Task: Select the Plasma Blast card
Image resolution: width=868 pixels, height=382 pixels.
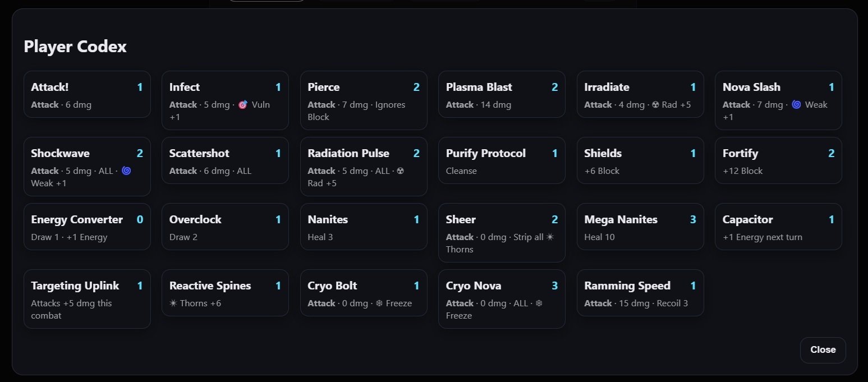Action: pos(501,94)
